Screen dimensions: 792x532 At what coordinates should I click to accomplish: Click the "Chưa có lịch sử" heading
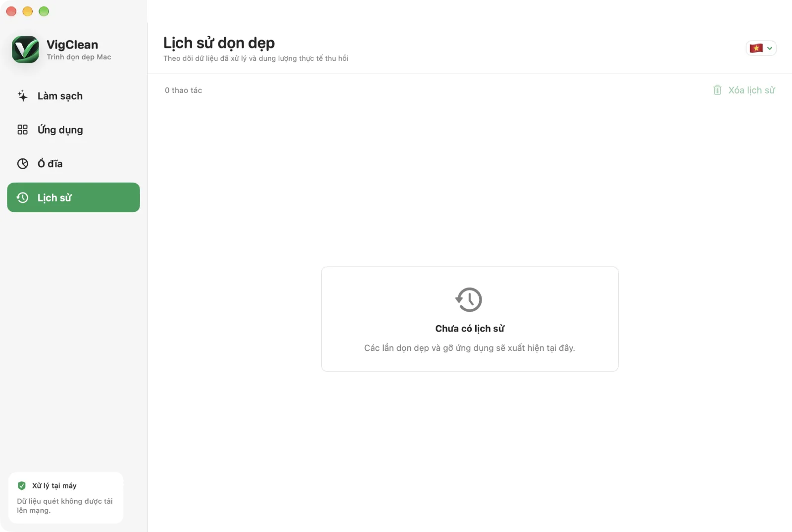[x=470, y=329]
